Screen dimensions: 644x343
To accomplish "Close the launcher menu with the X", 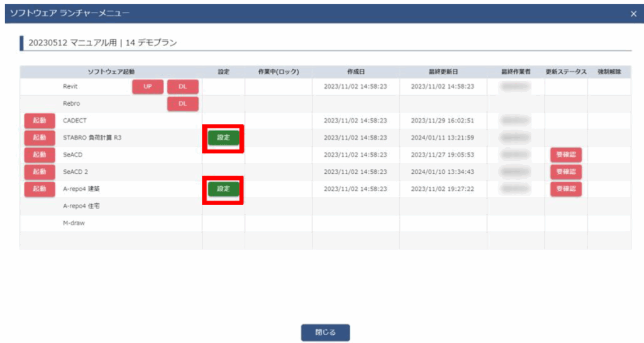I will pyautogui.click(x=633, y=13).
